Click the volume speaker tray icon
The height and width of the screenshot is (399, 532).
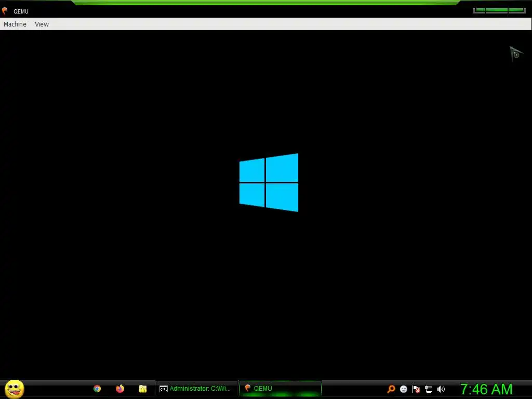pyautogui.click(x=441, y=389)
